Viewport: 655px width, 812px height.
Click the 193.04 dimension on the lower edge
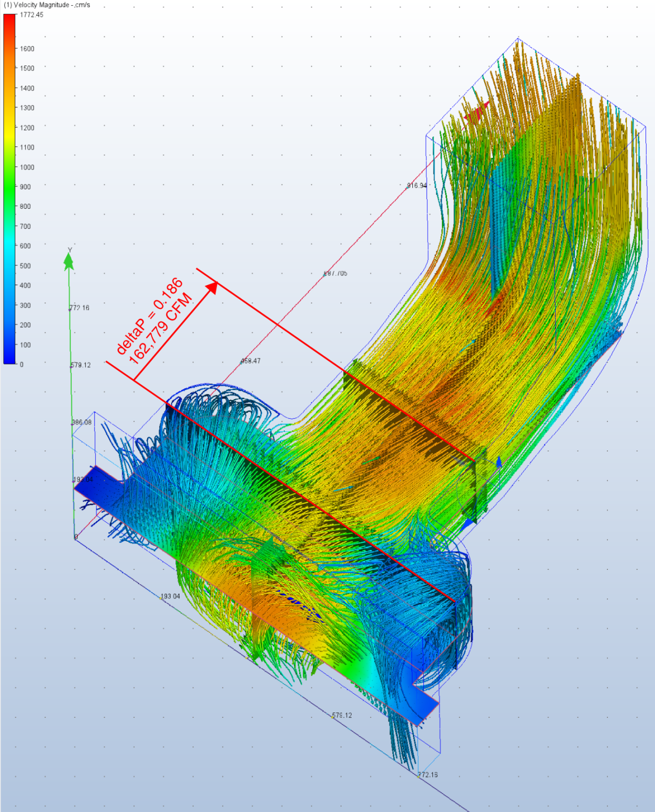pos(170,596)
